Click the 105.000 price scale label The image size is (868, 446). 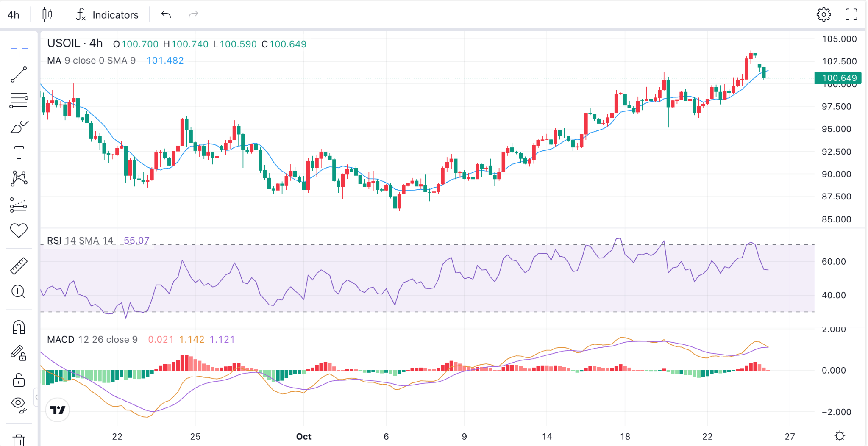click(x=839, y=39)
